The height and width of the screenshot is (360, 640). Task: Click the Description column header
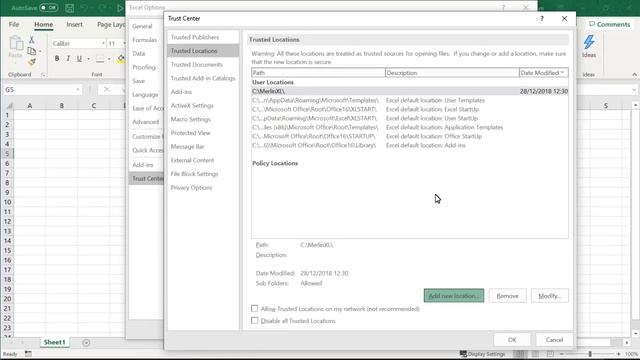point(452,73)
